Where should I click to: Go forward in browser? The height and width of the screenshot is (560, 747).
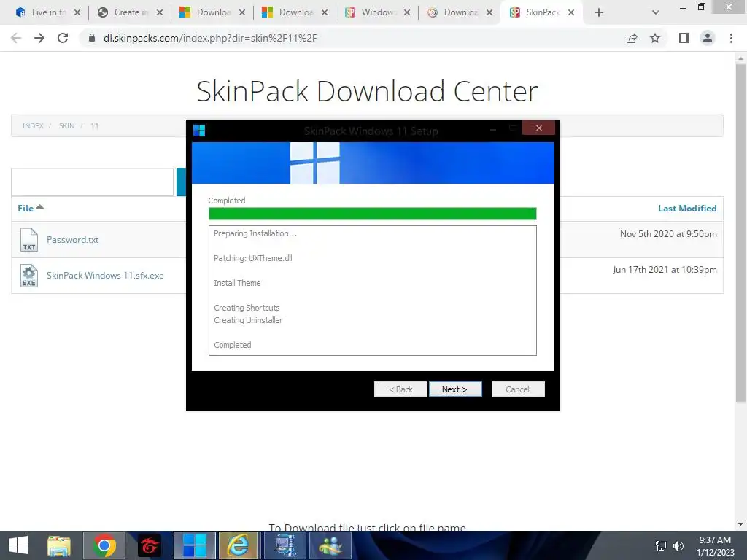(x=39, y=38)
